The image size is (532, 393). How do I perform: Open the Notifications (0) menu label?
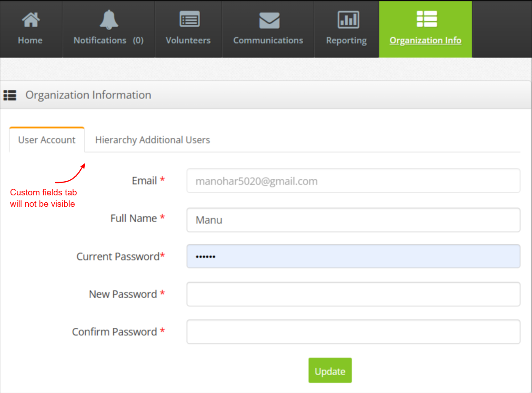click(x=108, y=41)
